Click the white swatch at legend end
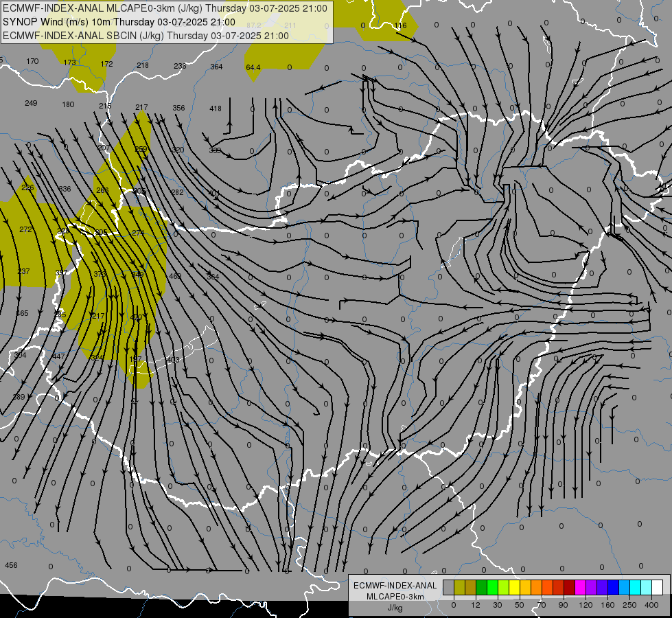The width and height of the screenshot is (672, 618). click(658, 587)
